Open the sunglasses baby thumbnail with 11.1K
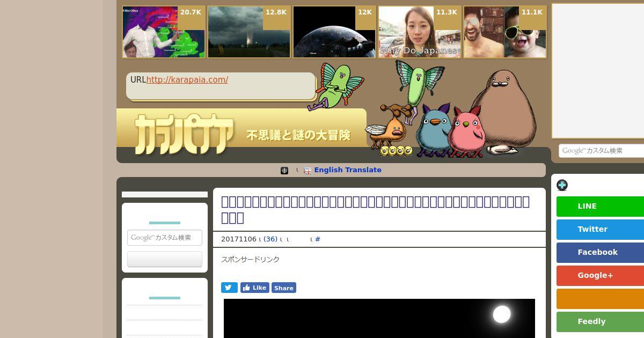 tap(505, 32)
